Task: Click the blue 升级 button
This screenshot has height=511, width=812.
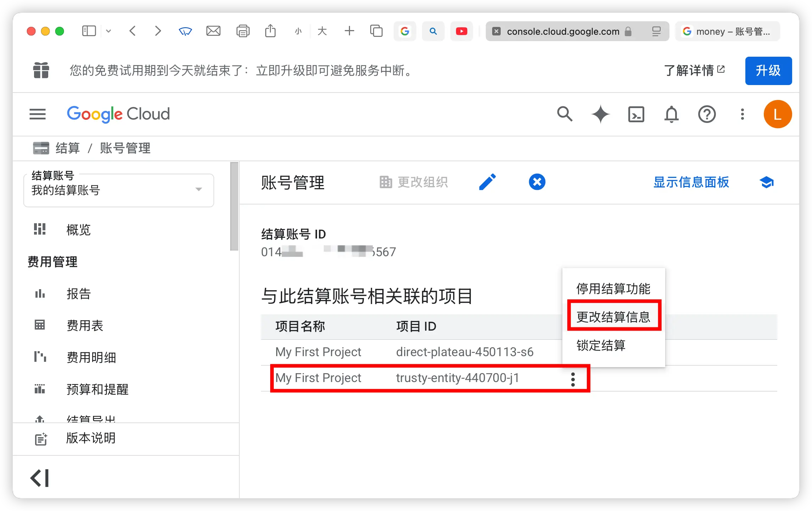Action: [768, 71]
